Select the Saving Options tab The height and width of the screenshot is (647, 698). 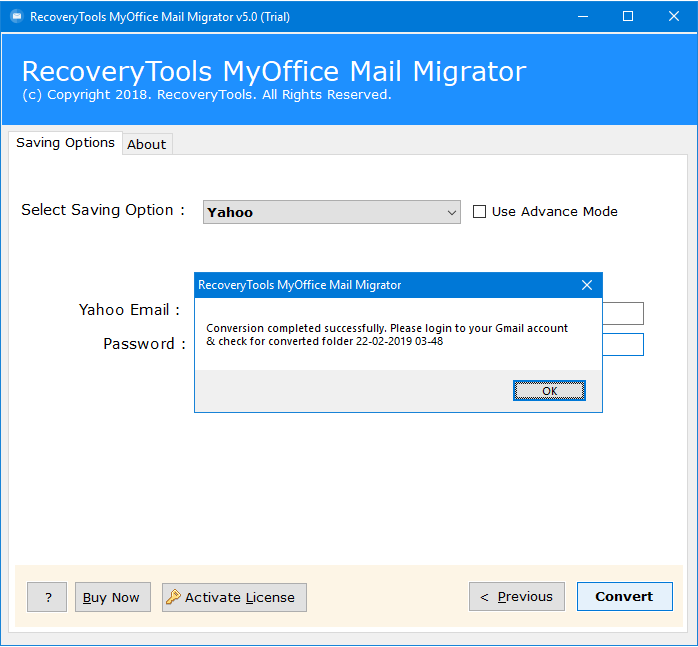point(65,143)
